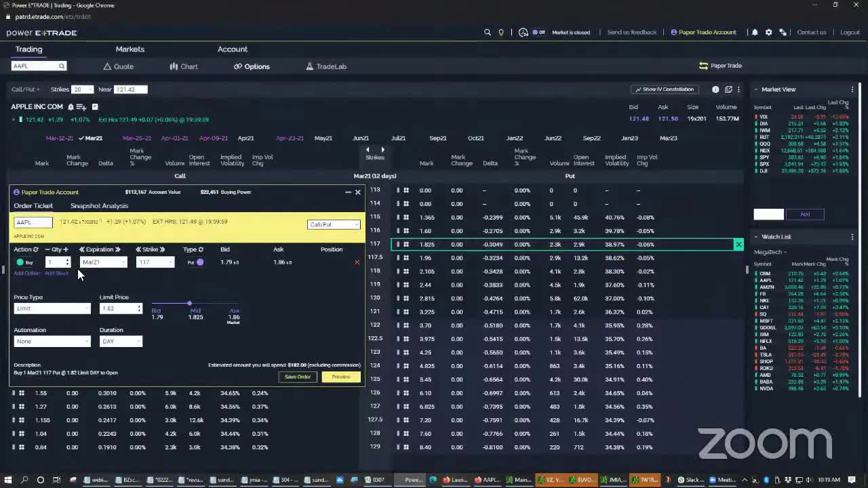This screenshot has width=868, height=488.
Task: Select the Mar-12-21 weekly expiration
Action: pos(59,138)
